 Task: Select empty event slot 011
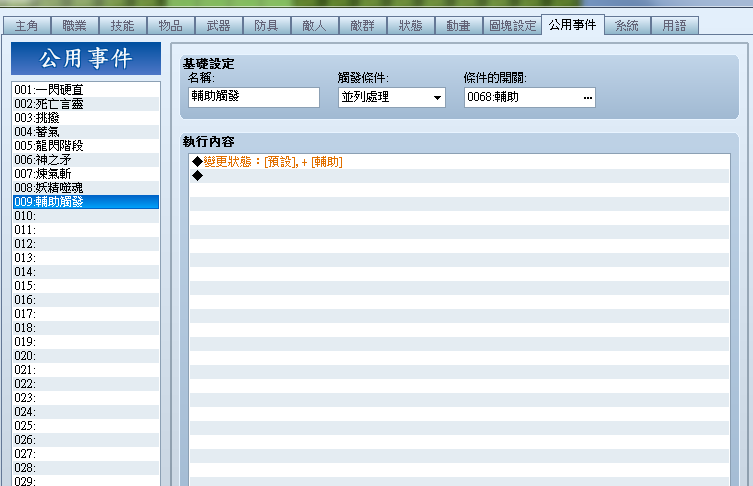86,230
